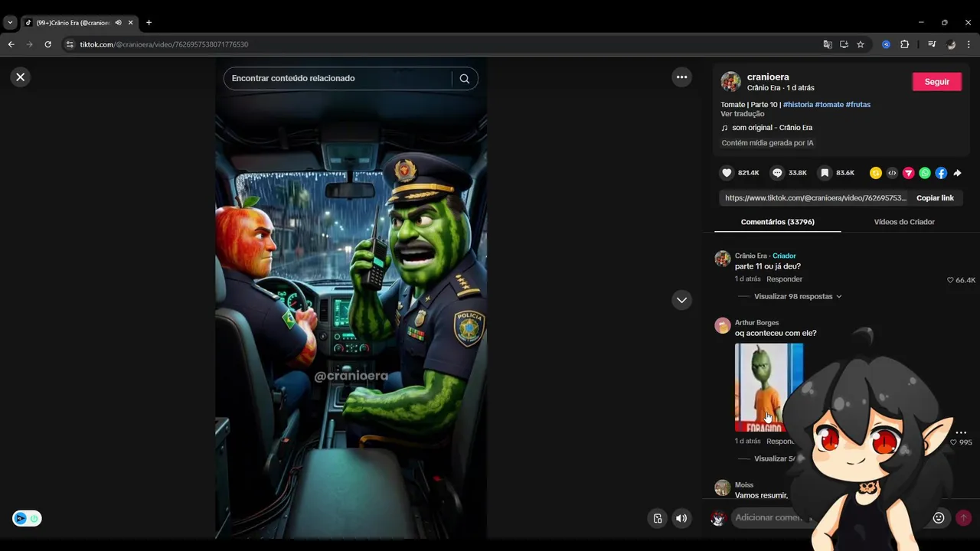
Task: Follow cranioera with the Seguir button
Action: coord(936,82)
